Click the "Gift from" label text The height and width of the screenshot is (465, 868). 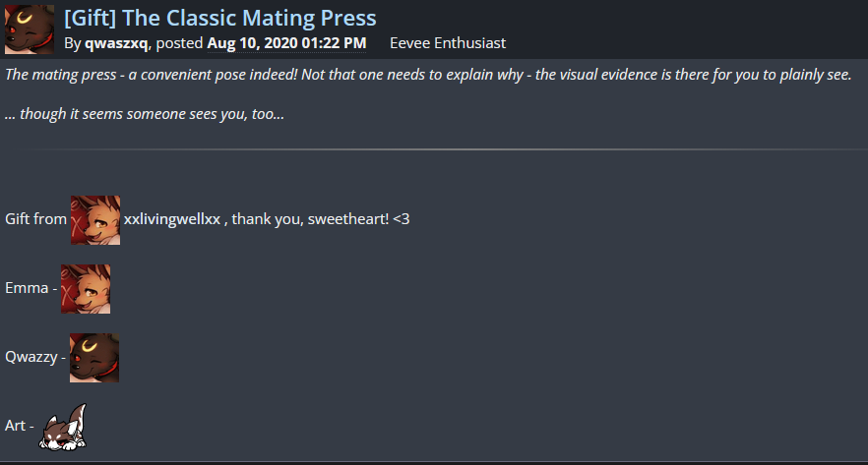coord(35,219)
